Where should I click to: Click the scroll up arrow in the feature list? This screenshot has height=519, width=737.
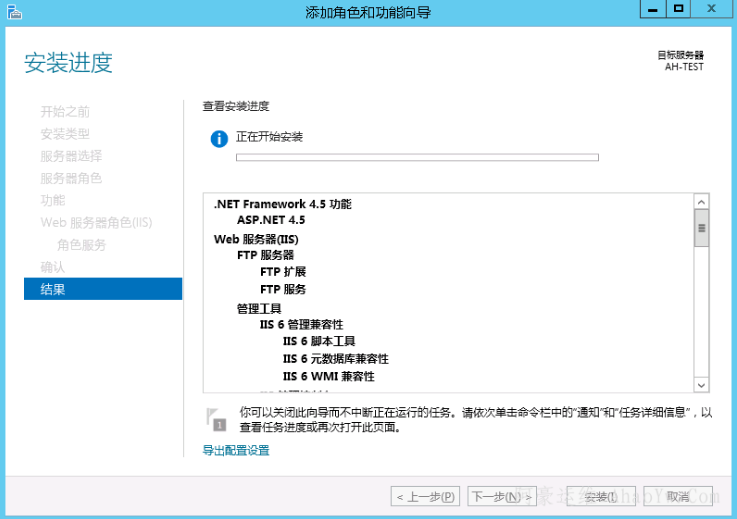click(x=701, y=202)
